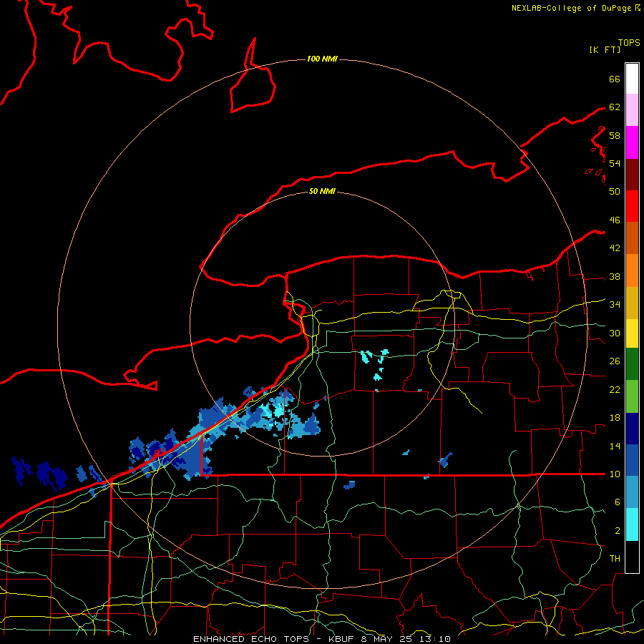
Task: Click the legend value 18
Action: click(615, 418)
